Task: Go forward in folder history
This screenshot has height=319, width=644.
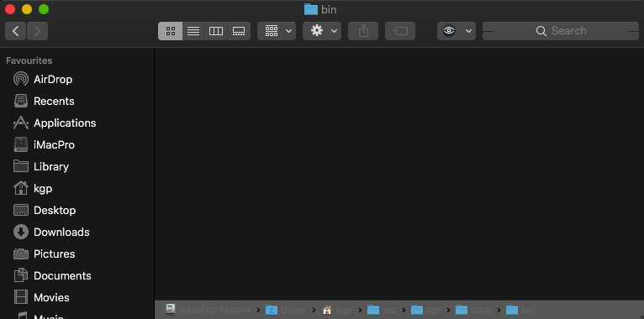Action: (37, 31)
